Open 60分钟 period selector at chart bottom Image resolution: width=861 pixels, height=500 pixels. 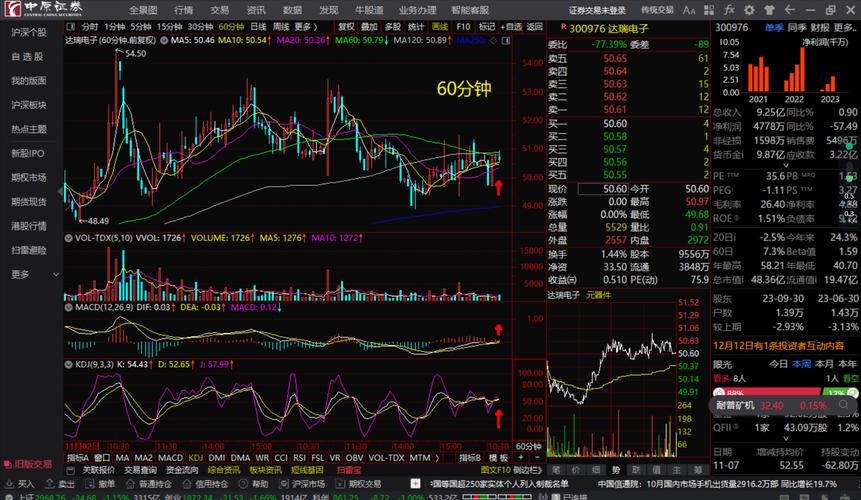528,446
